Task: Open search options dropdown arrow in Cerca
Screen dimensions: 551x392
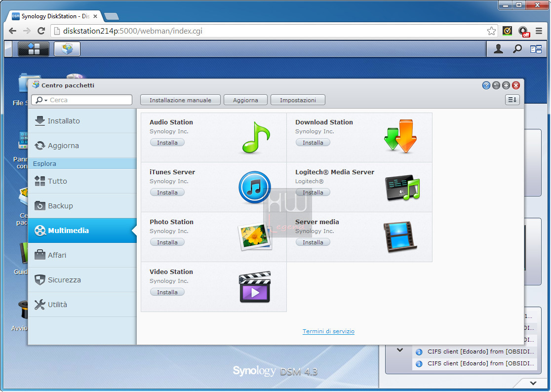Action: [46, 100]
